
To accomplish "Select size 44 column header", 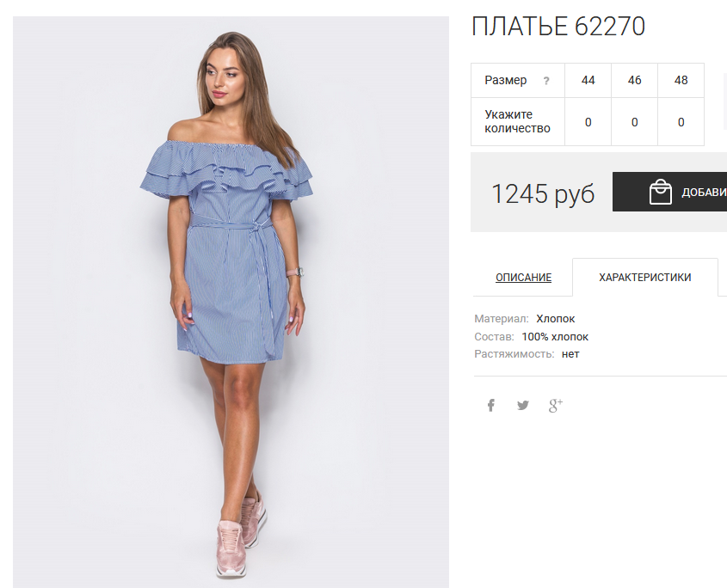I will pyautogui.click(x=588, y=80).
